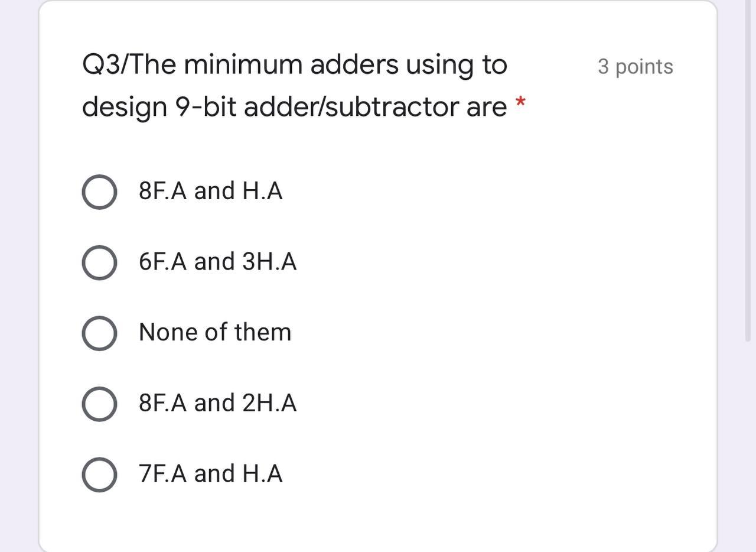Select the '7F.A and H.A' radio button
The width and height of the screenshot is (756, 552).
click(x=99, y=473)
